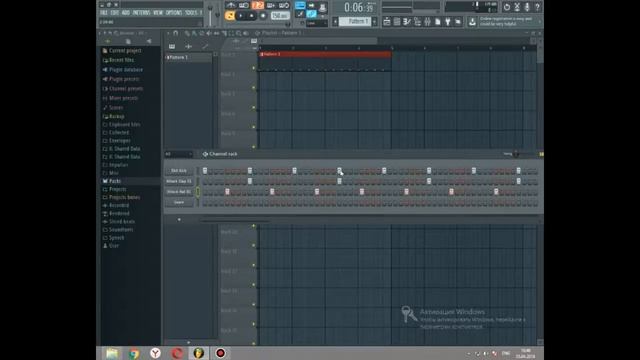
Task: Click the Kick channel button
Action: pyautogui.click(x=179, y=171)
